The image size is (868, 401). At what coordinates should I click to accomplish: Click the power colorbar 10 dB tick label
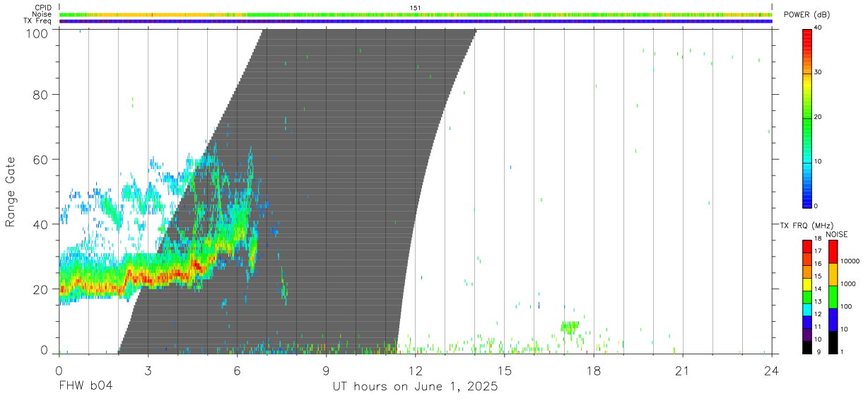coord(818,161)
